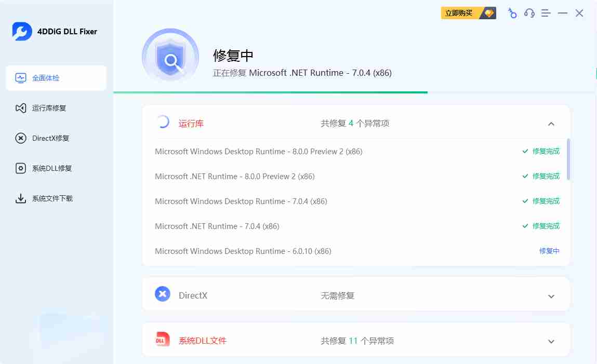This screenshot has width=597, height=364.
Task: Click the 正在修复 Microsoft .NET Runtime status line
Action: (x=302, y=73)
